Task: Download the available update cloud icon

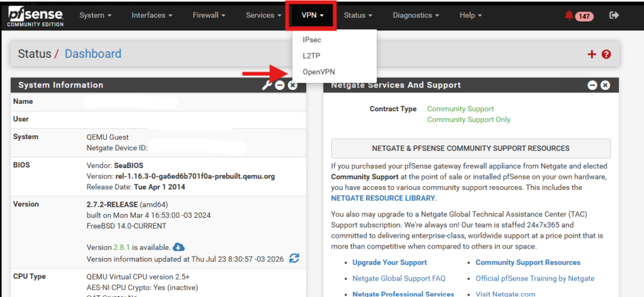Action: 179,247
